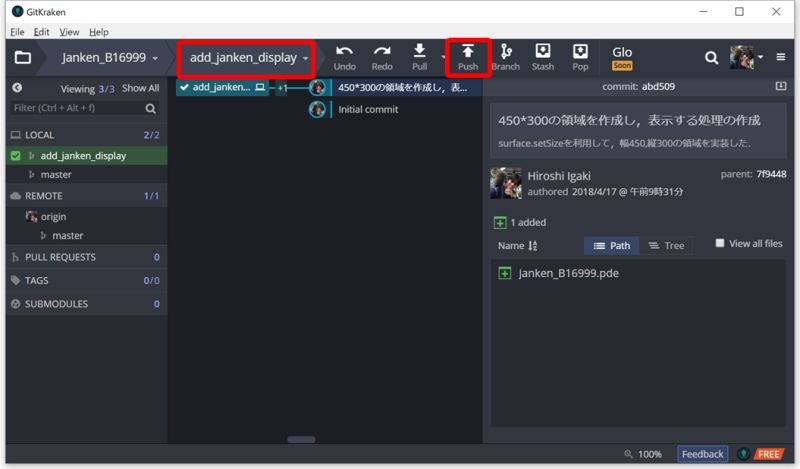
Task: Click the add_janken branch label in graph
Action: click(x=222, y=87)
